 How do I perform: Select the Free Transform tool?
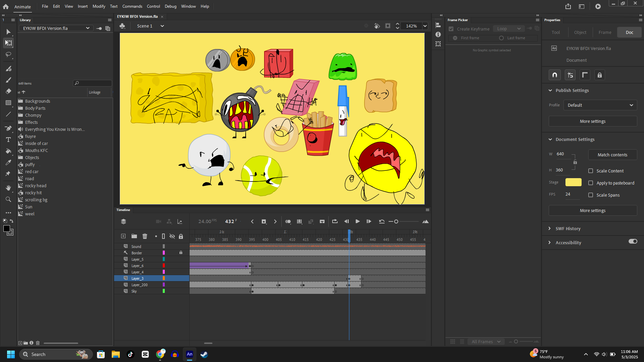(8, 43)
